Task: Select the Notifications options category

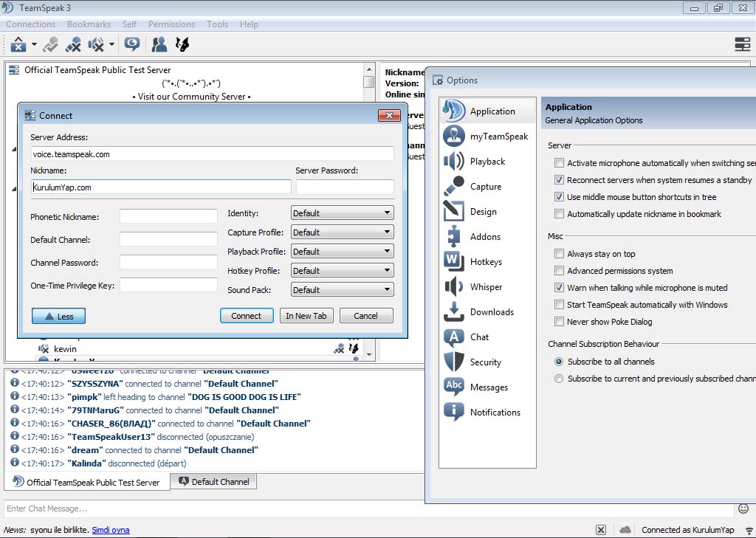Action: tap(487, 413)
